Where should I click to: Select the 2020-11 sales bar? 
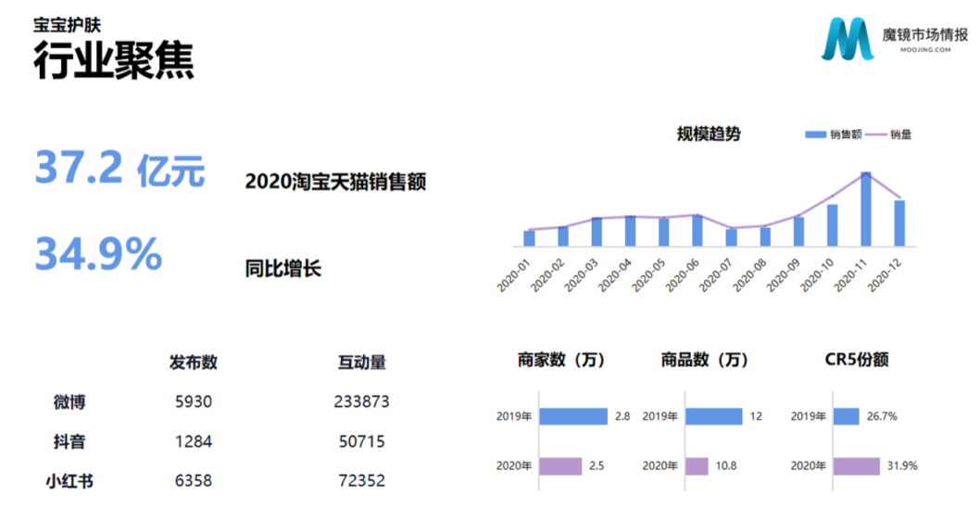point(866,209)
